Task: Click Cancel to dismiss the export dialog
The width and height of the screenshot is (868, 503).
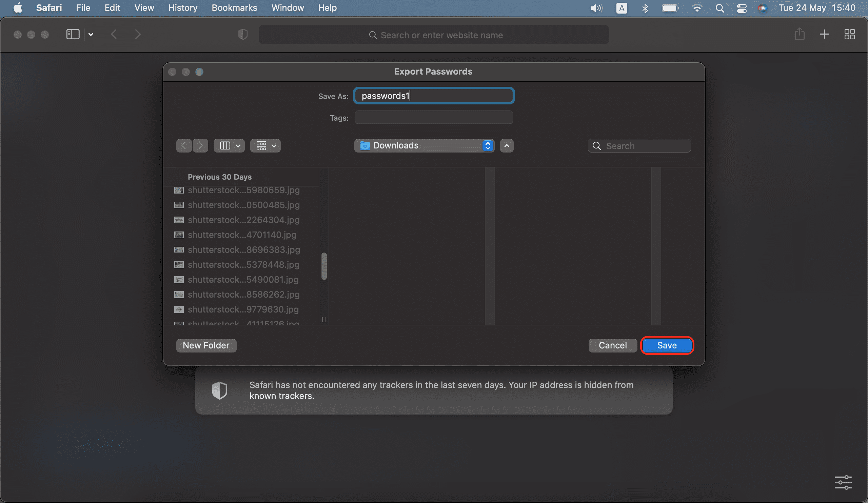Action: [x=613, y=345]
